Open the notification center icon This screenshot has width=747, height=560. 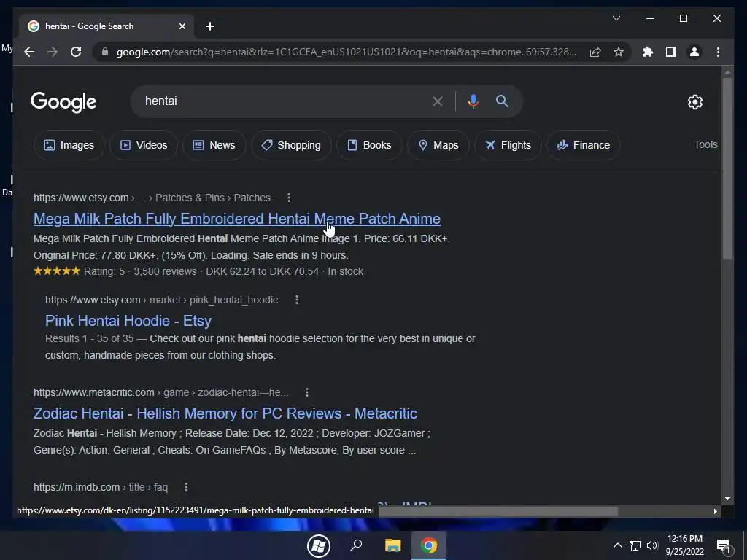[724, 547]
